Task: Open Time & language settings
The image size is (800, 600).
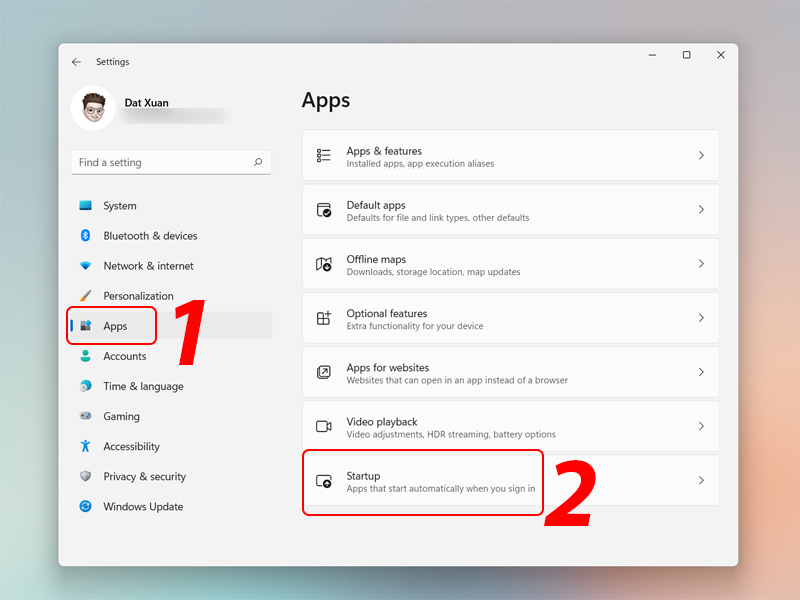Action: (143, 386)
